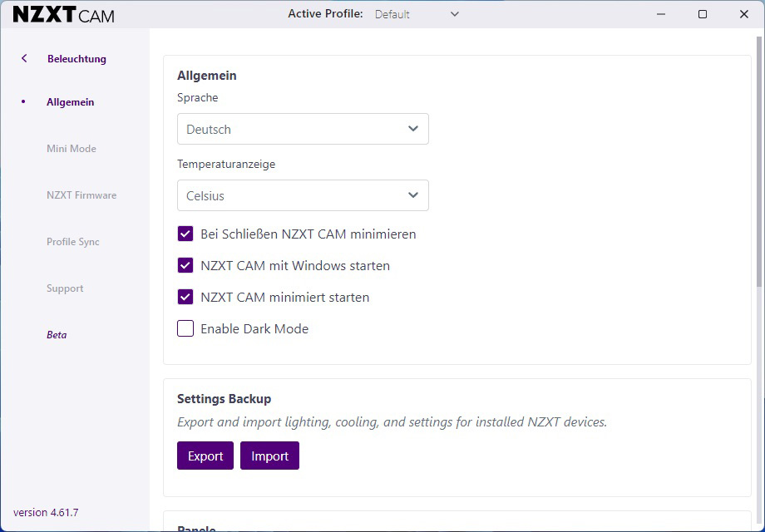Screen dimensions: 765x532
Task: Maximize the NZXT CAM window
Action: [703, 14]
